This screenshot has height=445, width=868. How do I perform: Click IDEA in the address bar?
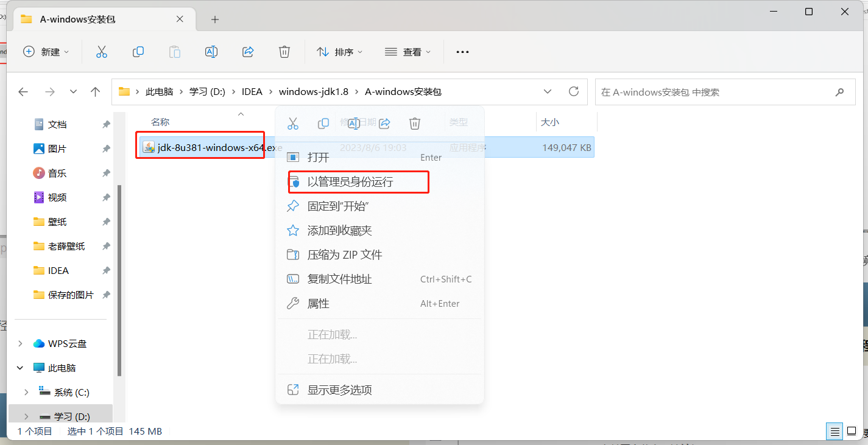tap(252, 92)
